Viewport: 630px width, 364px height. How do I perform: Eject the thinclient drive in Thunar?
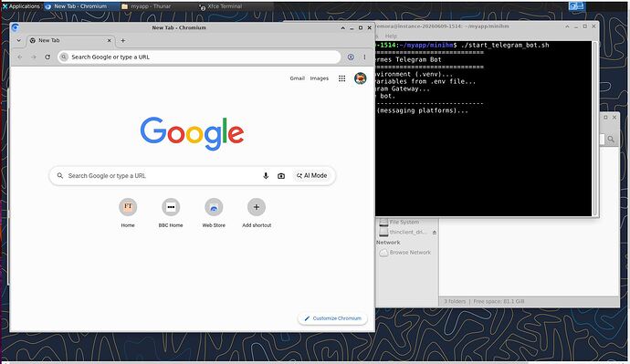tap(435, 233)
